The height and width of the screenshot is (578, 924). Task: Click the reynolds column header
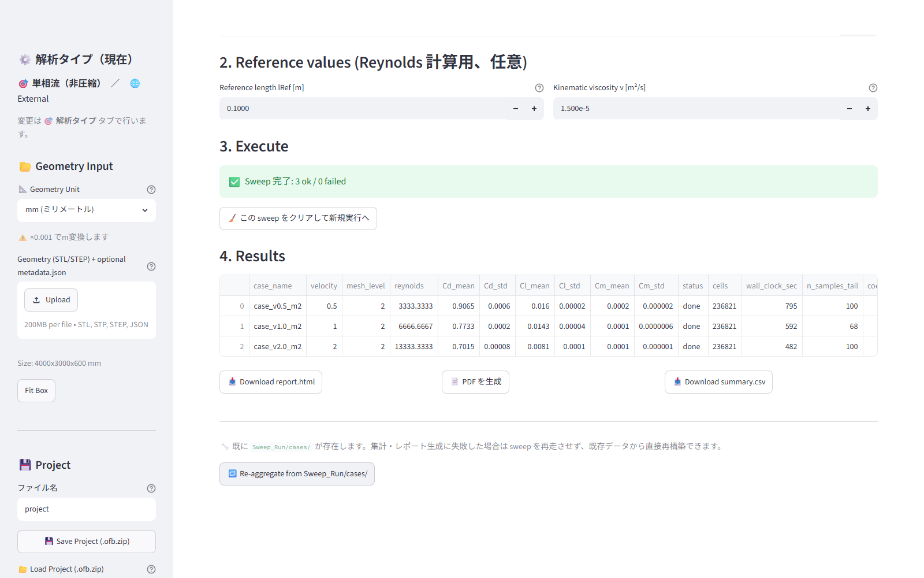[x=413, y=286]
